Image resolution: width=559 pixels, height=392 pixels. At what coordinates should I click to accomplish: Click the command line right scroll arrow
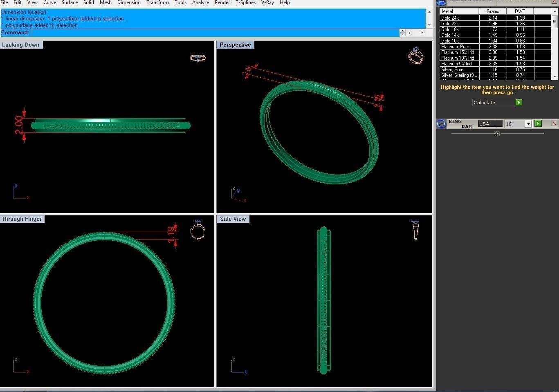(x=422, y=33)
